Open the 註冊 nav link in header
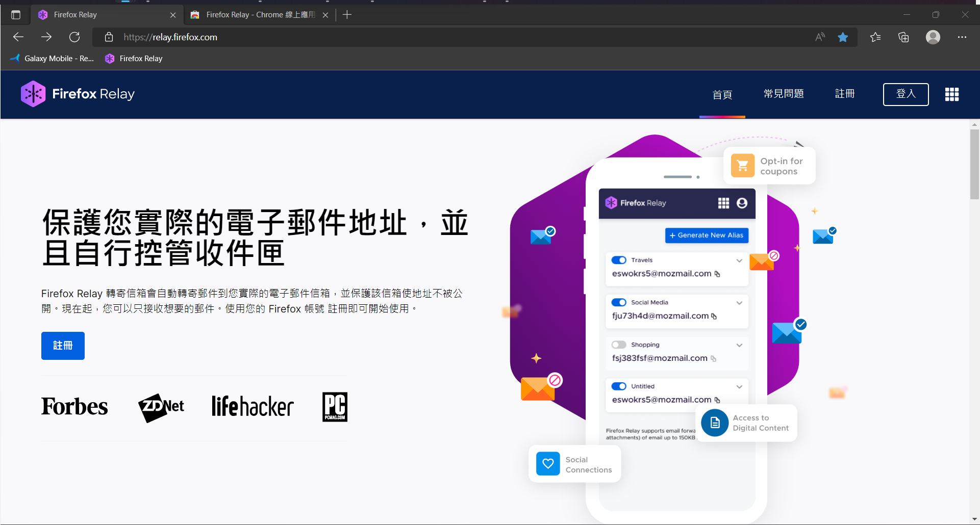The width and height of the screenshot is (980, 525). pos(845,94)
